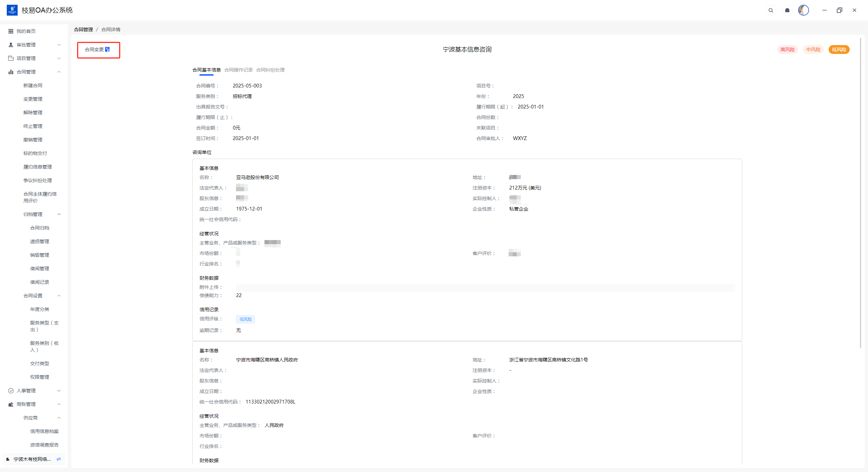Click the 枝易OA app logo
The image size is (868, 472).
point(12,10)
